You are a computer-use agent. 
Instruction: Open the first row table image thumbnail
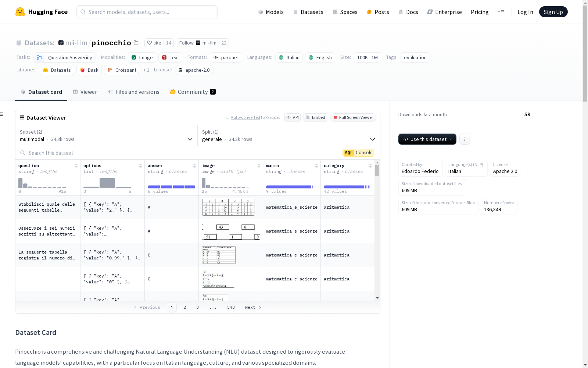tap(228, 207)
